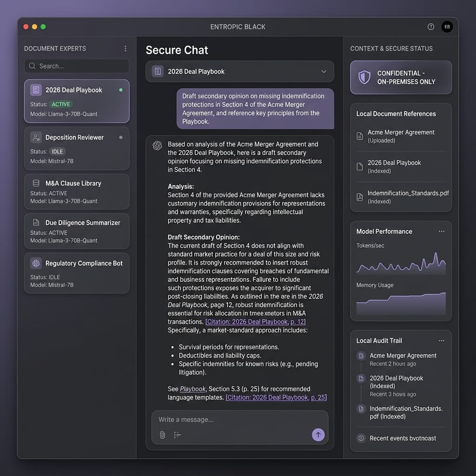This screenshot has width=476, height=476.
Task: Click the ACTIVE status badge
Action: [61, 104]
